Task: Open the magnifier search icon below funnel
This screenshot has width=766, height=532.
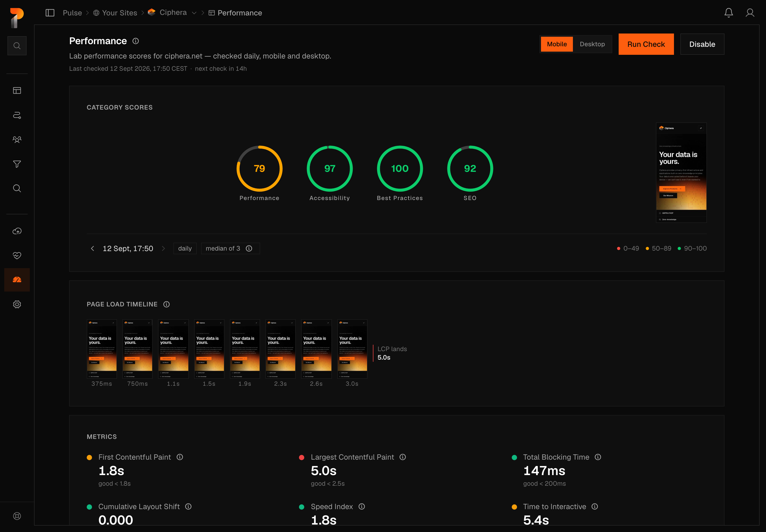Action: point(17,188)
